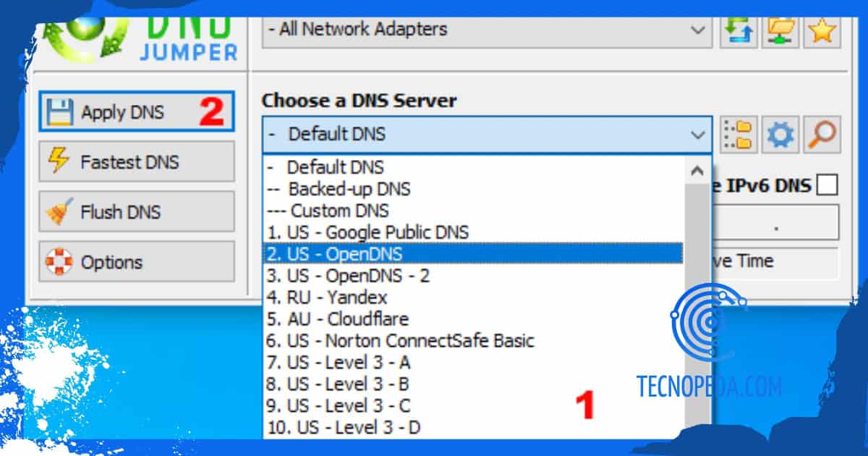Image resolution: width=868 pixels, height=456 pixels.
Task: Select 1. US - Google Public DNS
Action: pyautogui.click(x=473, y=232)
